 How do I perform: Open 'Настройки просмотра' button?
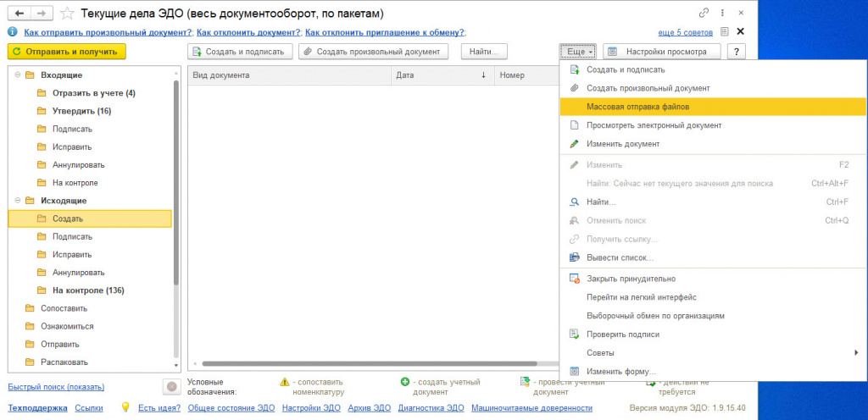click(662, 52)
